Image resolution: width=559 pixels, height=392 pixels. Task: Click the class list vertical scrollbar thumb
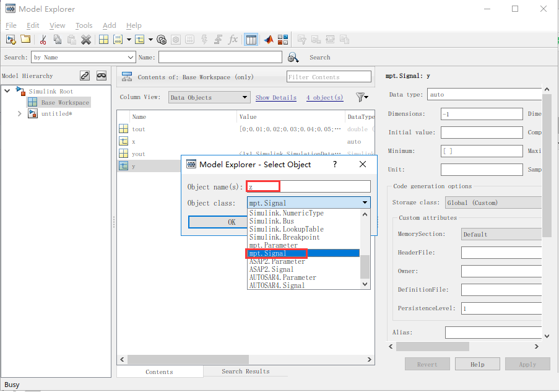[365, 267]
